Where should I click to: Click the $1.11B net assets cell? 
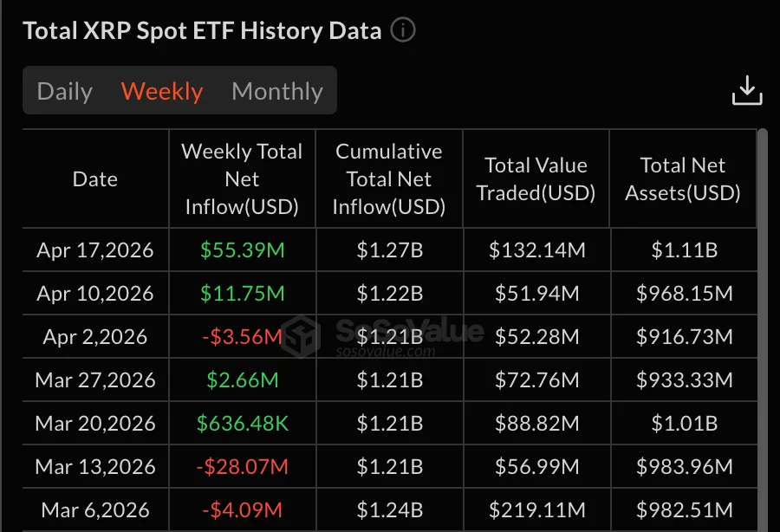coord(684,250)
